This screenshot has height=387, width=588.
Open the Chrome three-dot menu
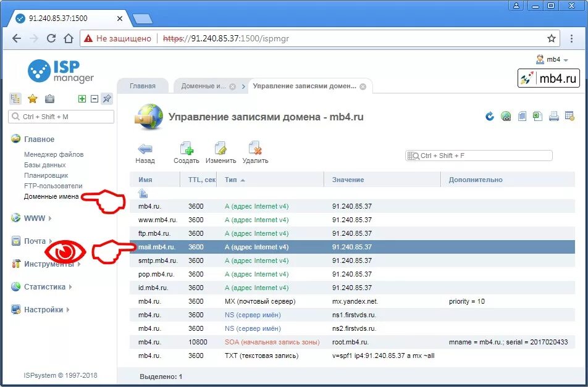pos(571,38)
